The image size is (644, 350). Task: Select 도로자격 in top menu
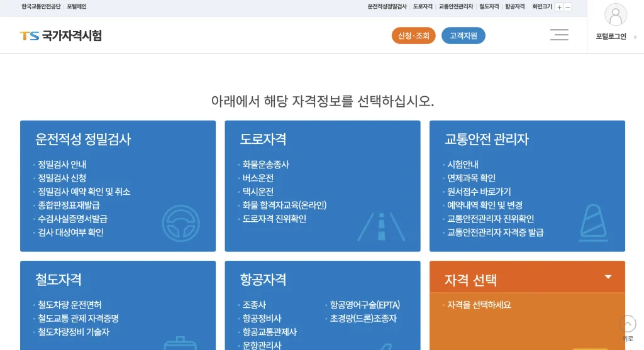[423, 6]
